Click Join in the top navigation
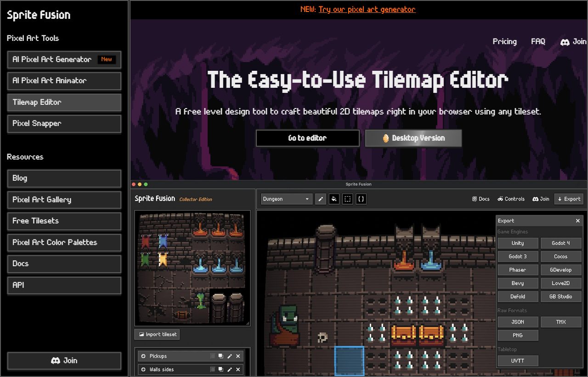The height and width of the screenshot is (377, 588). pos(573,41)
